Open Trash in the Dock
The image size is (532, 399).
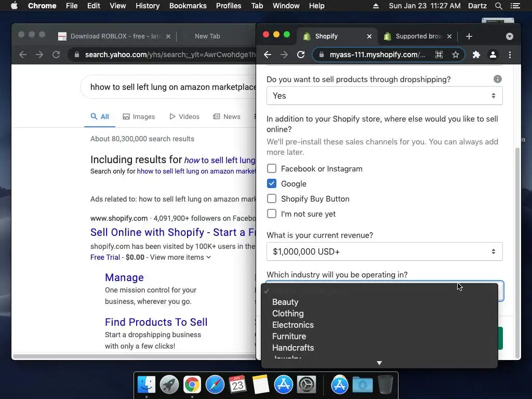click(x=385, y=385)
